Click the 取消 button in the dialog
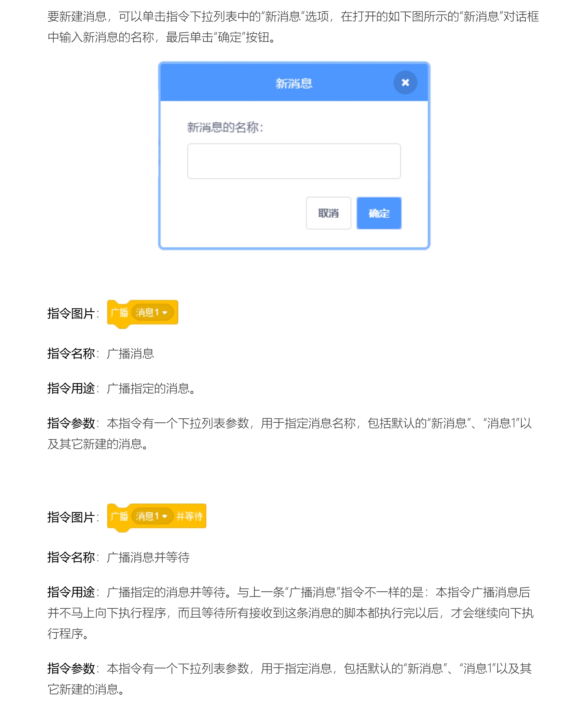This screenshot has width=588, height=701. tap(328, 213)
